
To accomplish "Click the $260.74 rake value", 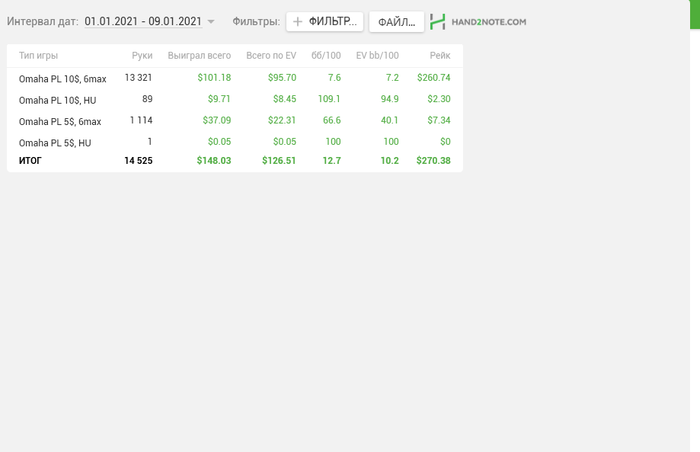I will coord(434,78).
